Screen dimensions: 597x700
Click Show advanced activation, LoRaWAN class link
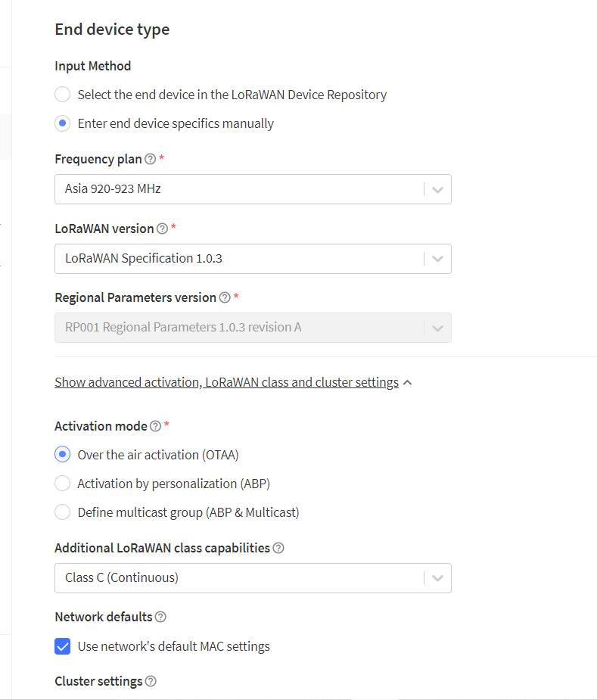(227, 383)
